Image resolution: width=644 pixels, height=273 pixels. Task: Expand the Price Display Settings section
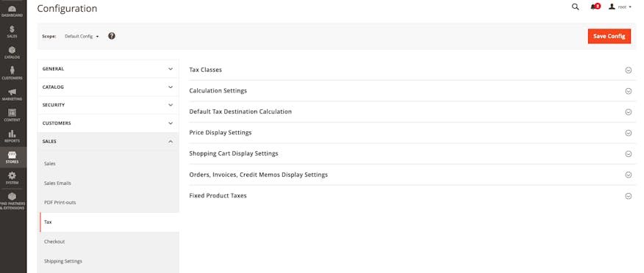click(412, 133)
